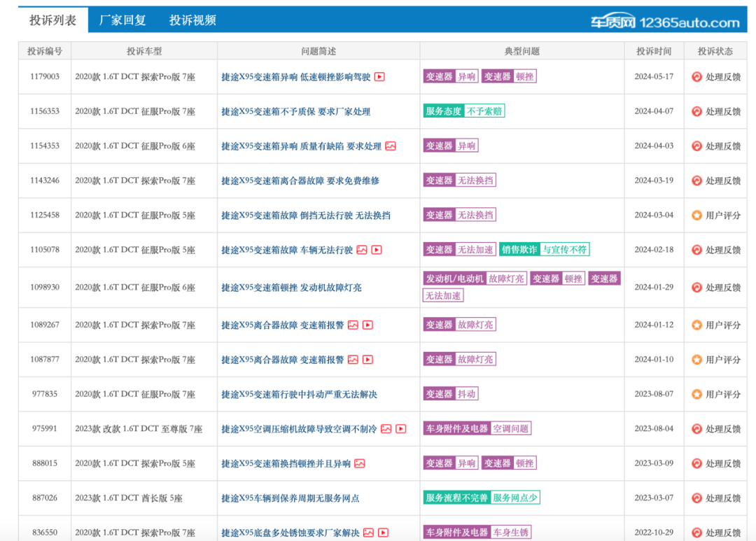Open image icon for complaint 888015
756x541 pixels.
(x=360, y=463)
